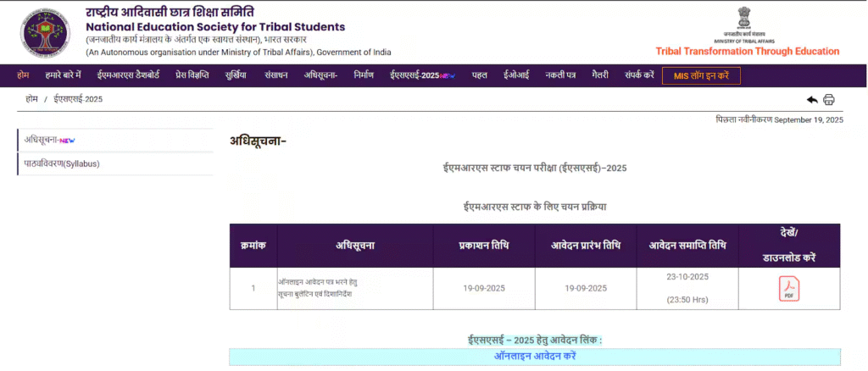Open the हमारे बारे में menu
This screenshot has height=371, width=868.
click(x=63, y=75)
